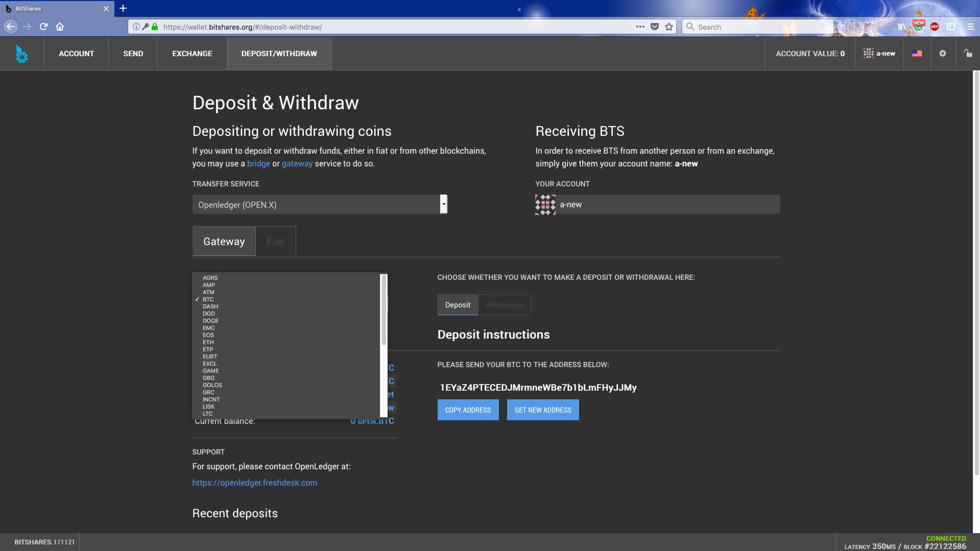The width and height of the screenshot is (980, 551).
Task: Go to the EXCHANGE page
Action: click(x=192, y=54)
